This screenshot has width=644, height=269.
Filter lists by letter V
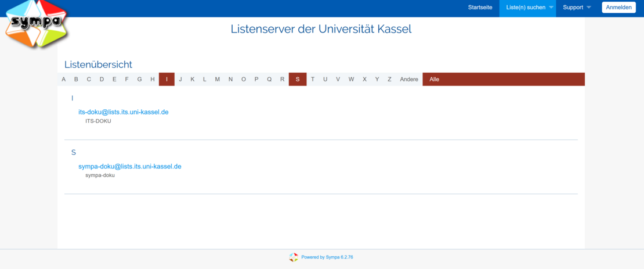pos(338,80)
